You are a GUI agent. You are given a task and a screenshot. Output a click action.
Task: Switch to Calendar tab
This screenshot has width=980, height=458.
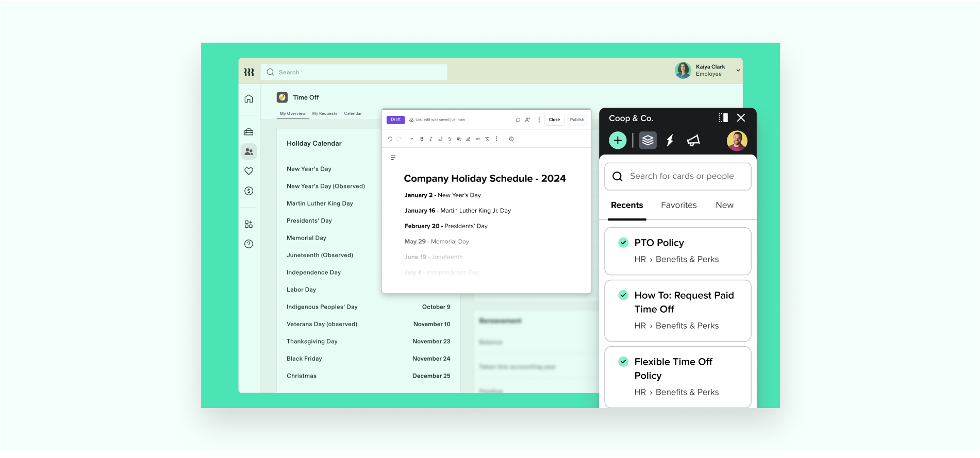click(353, 113)
